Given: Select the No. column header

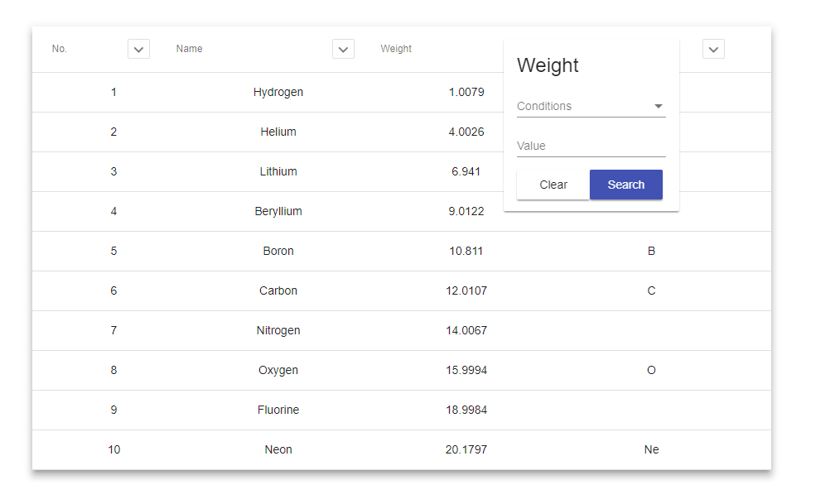Looking at the screenshot, I should pyautogui.click(x=59, y=49).
